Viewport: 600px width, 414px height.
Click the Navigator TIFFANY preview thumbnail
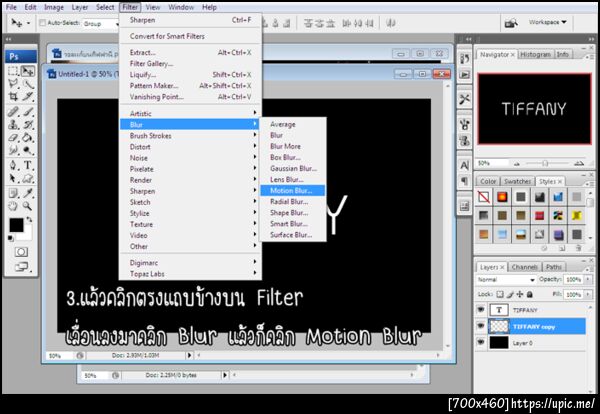(534, 109)
